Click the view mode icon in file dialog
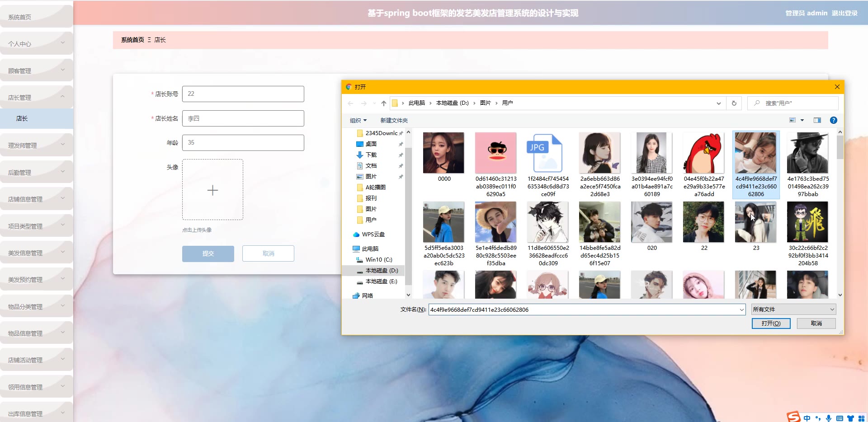The height and width of the screenshot is (422, 868). (793, 120)
